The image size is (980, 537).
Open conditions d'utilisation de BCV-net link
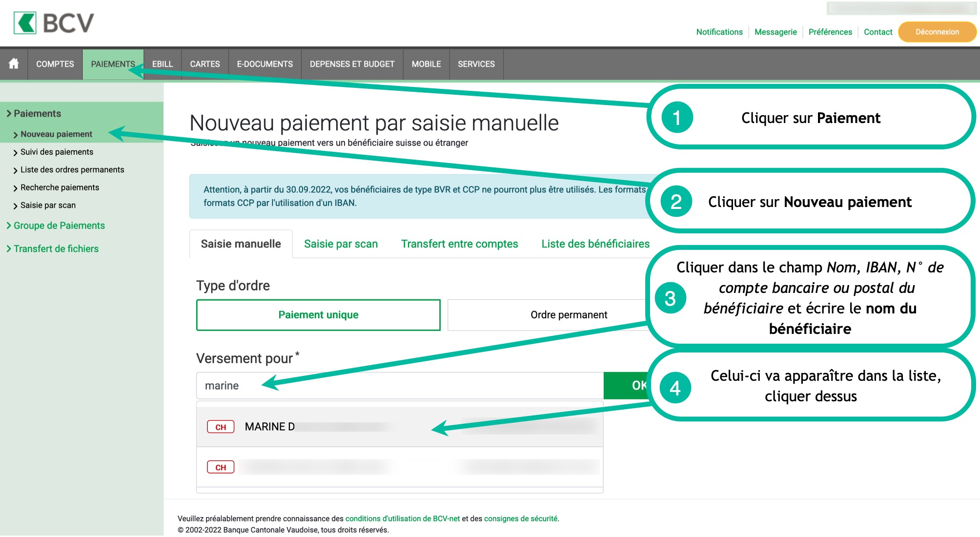402,518
